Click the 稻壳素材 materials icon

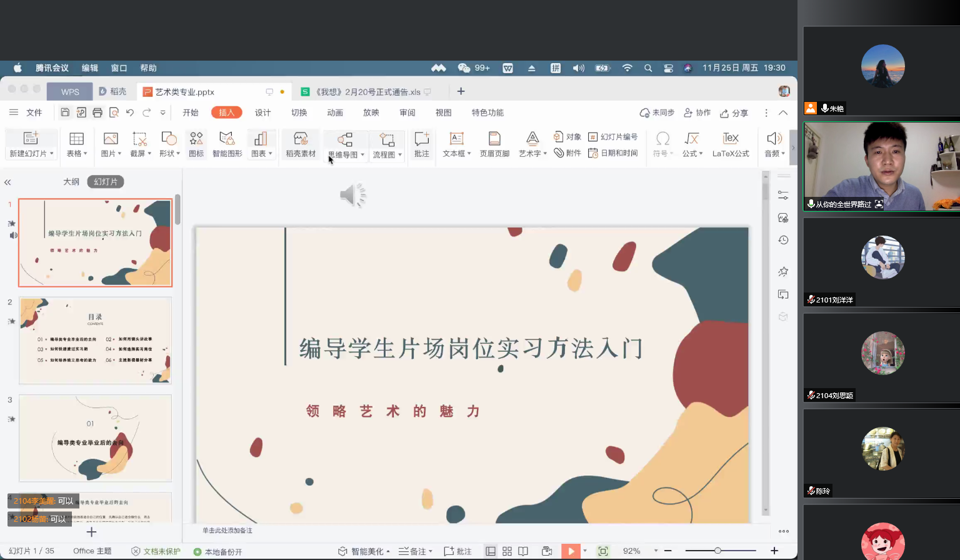(x=301, y=144)
